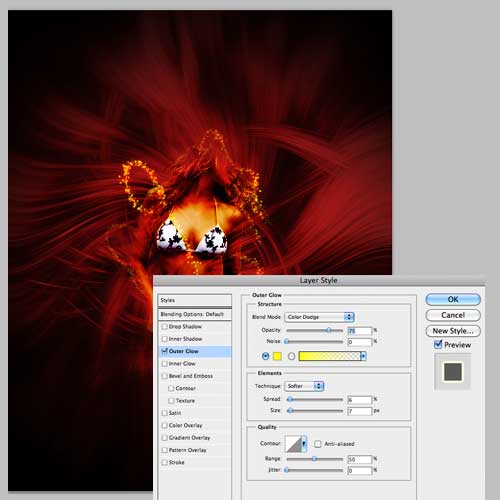The width and height of the screenshot is (500, 500).
Task: Toggle the Preview checkbox
Action: tap(438, 344)
